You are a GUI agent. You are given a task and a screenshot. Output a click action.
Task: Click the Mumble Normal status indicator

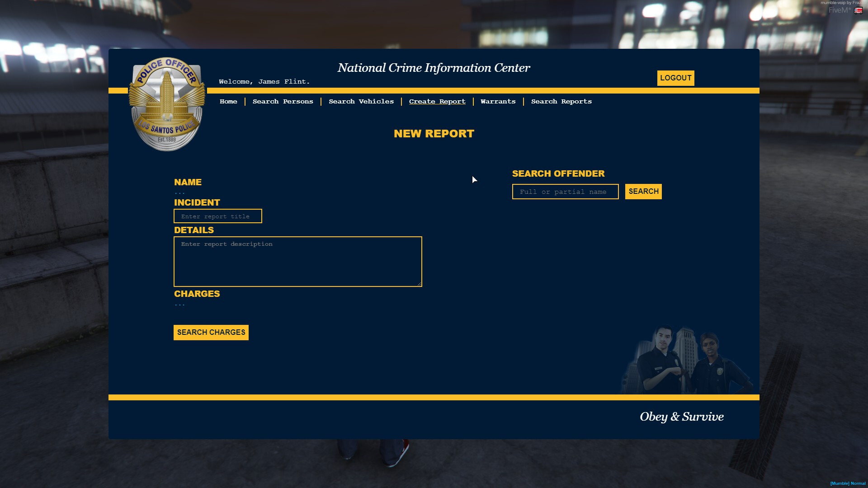[x=847, y=483]
